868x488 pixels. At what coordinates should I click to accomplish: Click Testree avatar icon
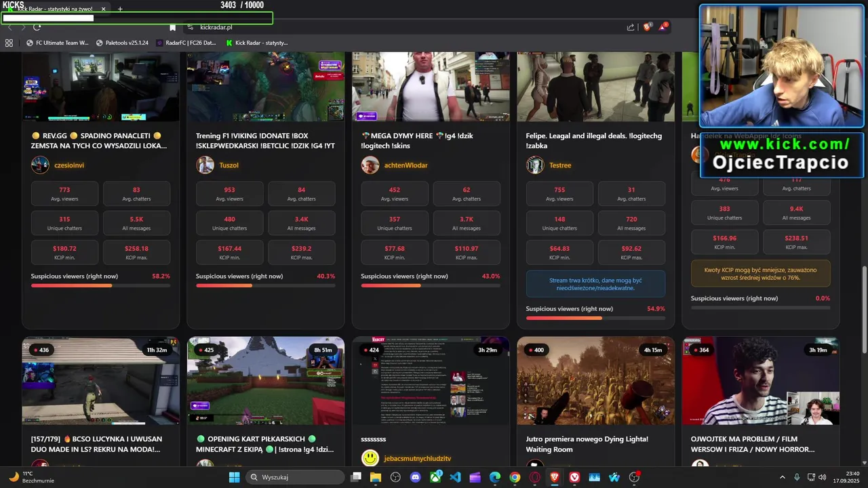pos(535,165)
